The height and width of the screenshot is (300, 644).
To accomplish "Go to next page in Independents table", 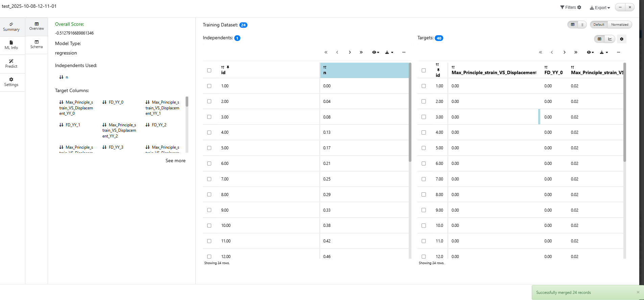I will click(350, 52).
